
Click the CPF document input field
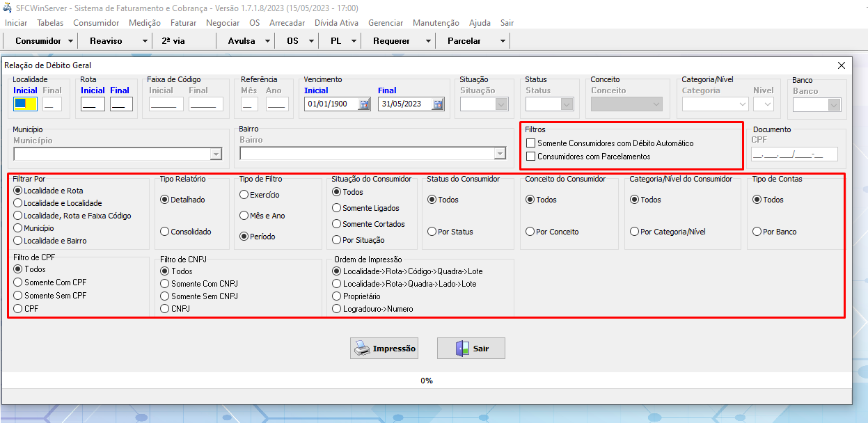(x=794, y=154)
